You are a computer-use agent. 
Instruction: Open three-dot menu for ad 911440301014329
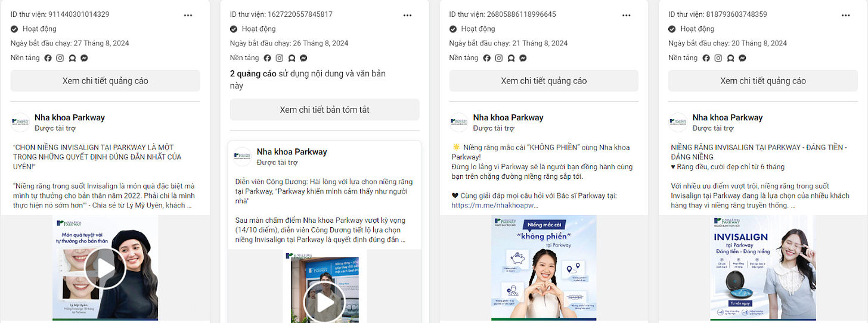tap(188, 15)
